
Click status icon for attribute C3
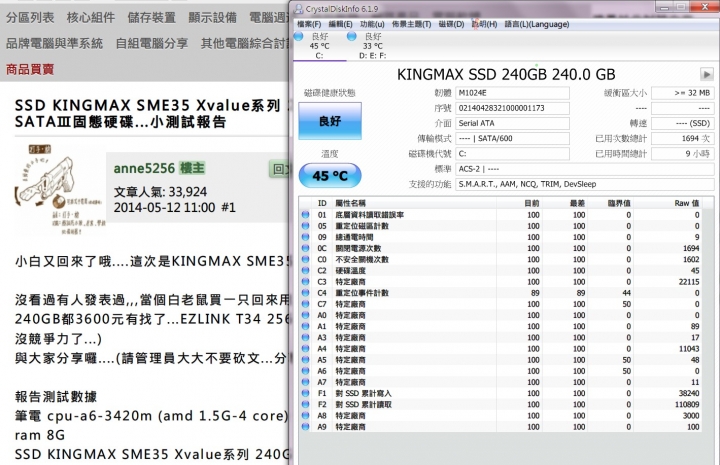pos(305,282)
